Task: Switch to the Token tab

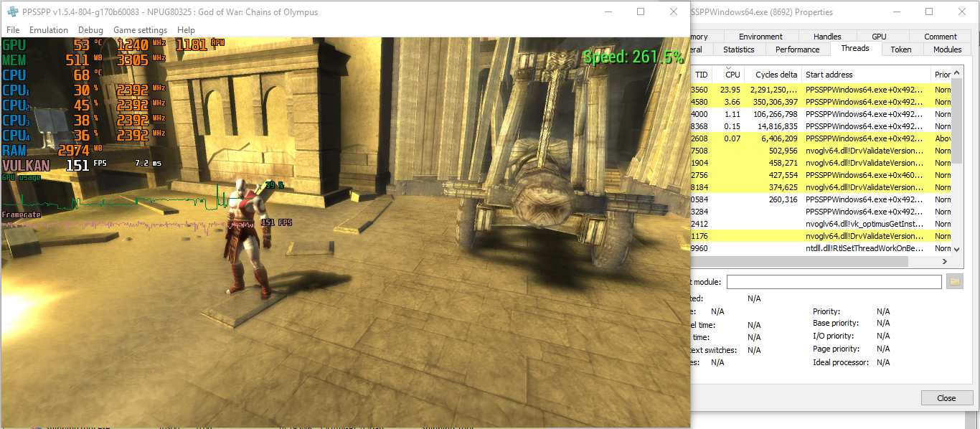Action: click(901, 49)
